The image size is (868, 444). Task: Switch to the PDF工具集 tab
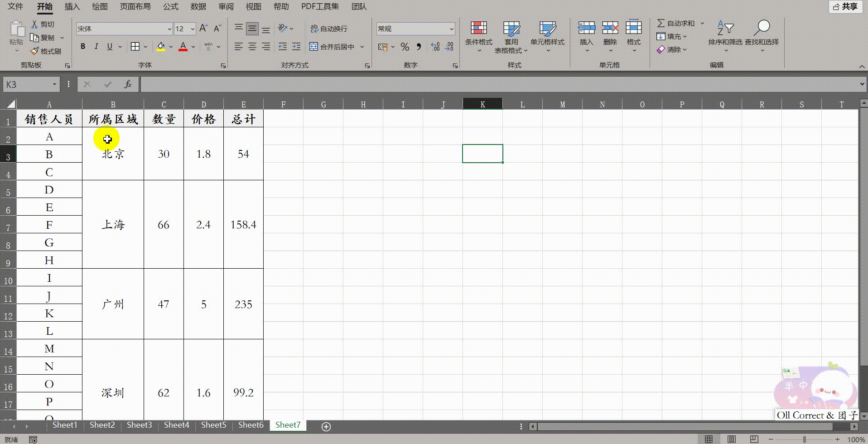click(320, 6)
